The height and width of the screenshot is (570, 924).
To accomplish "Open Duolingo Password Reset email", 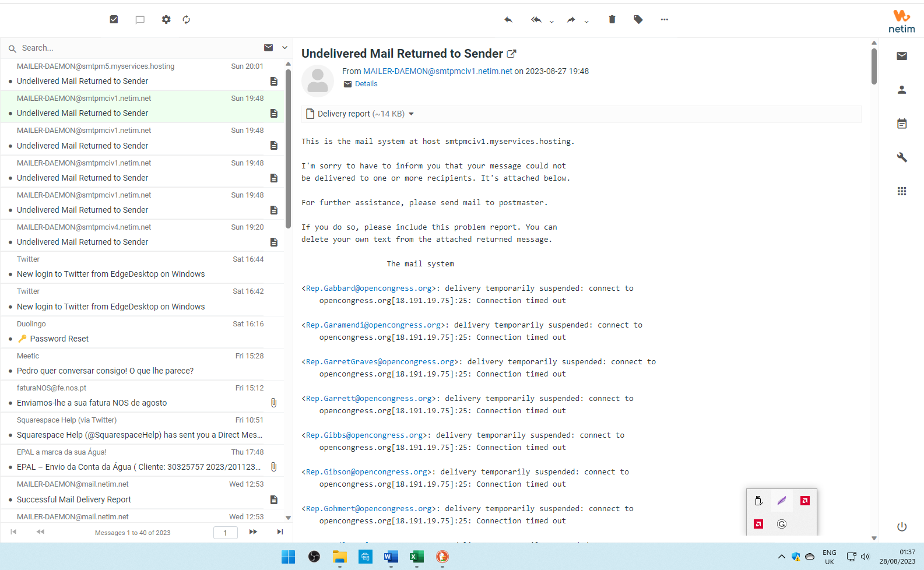I will [x=142, y=332].
